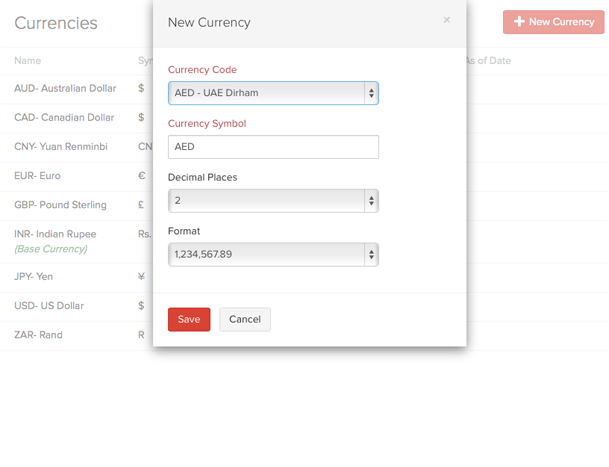Click GBP- Pound Sterling row
Image resolution: width=609 pixels, height=467 pixels.
tap(60, 205)
